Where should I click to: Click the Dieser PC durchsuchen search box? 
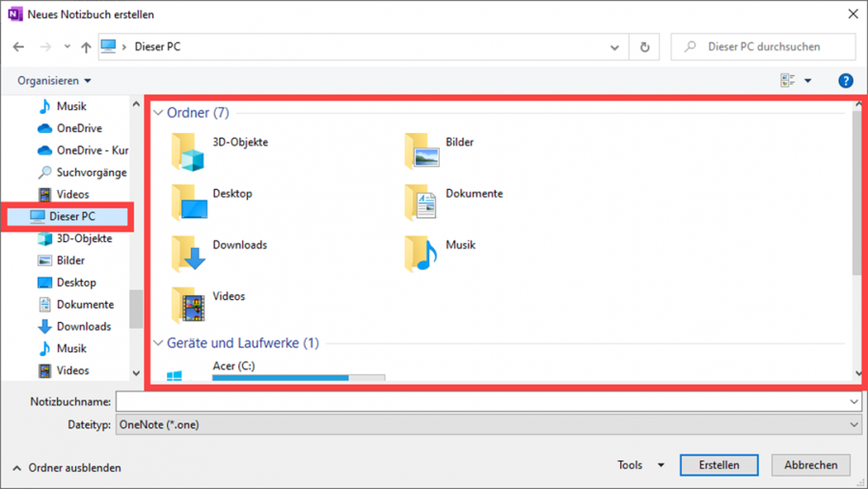click(x=764, y=47)
